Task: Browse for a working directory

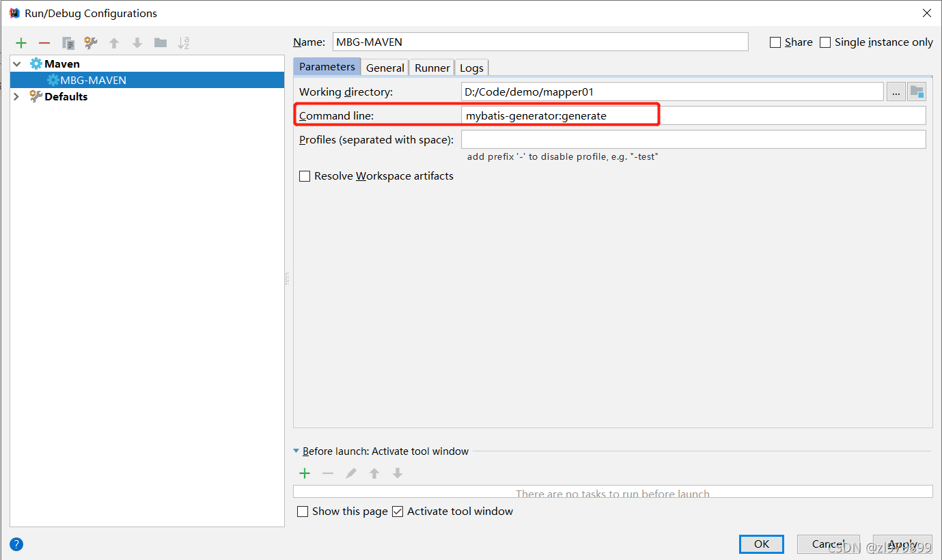Action: pyautogui.click(x=896, y=92)
